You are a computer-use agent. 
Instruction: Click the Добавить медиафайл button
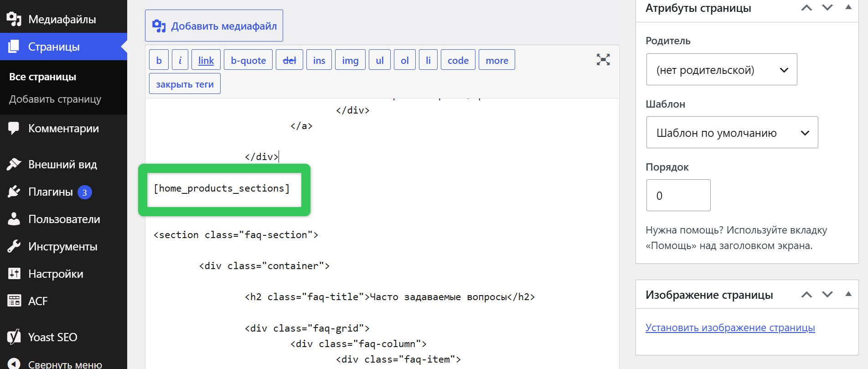pyautogui.click(x=214, y=26)
